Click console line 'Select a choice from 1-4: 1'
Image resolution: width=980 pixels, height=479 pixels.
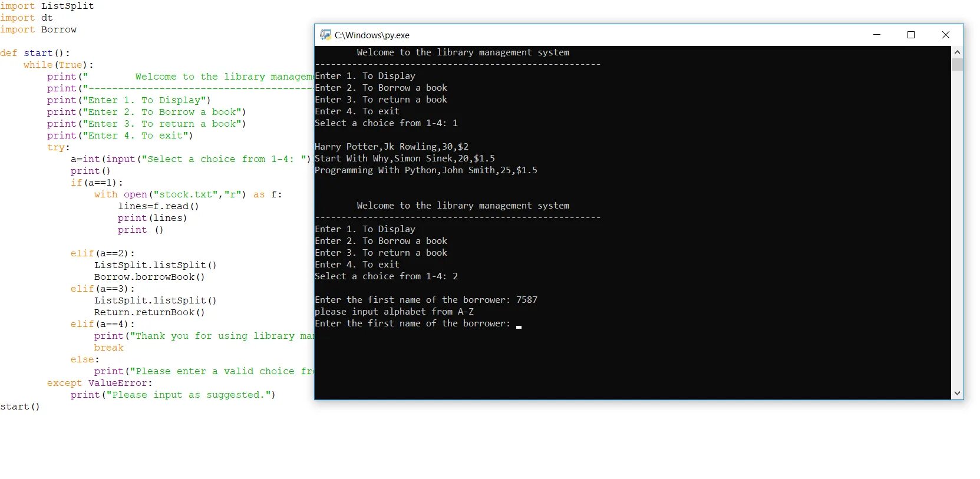pyautogui.click(x=386, y=123)
